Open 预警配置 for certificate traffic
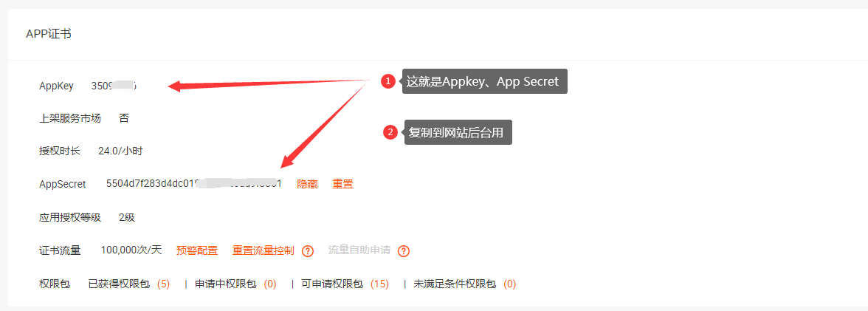Screen dimensions: 868x311 pos(197,250)
